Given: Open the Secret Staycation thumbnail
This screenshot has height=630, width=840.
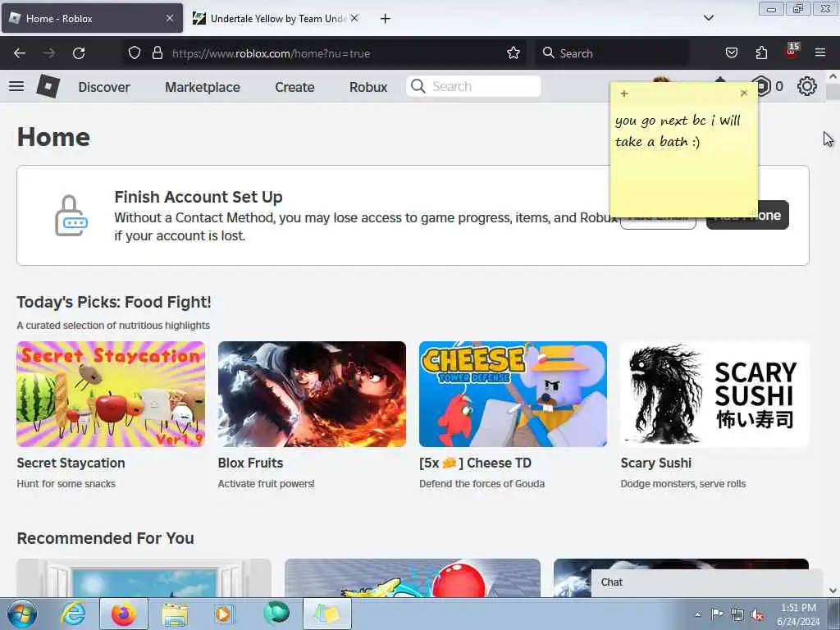Looking at the screenshot, I should pos(111,394).
